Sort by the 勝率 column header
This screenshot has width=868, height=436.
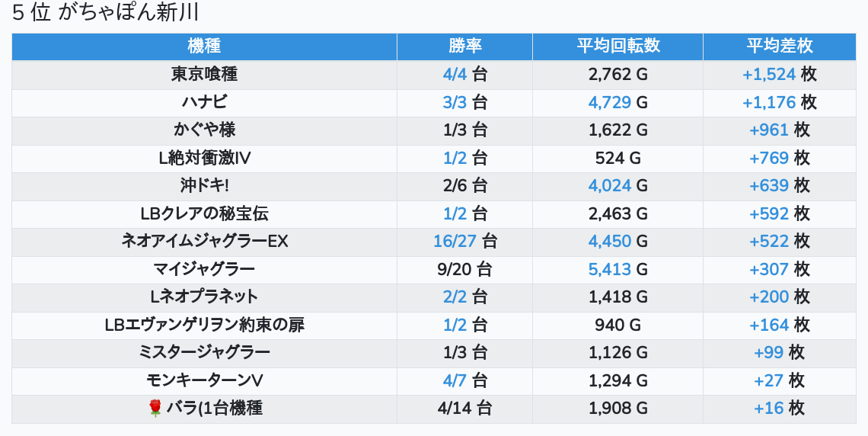[464, 46]
